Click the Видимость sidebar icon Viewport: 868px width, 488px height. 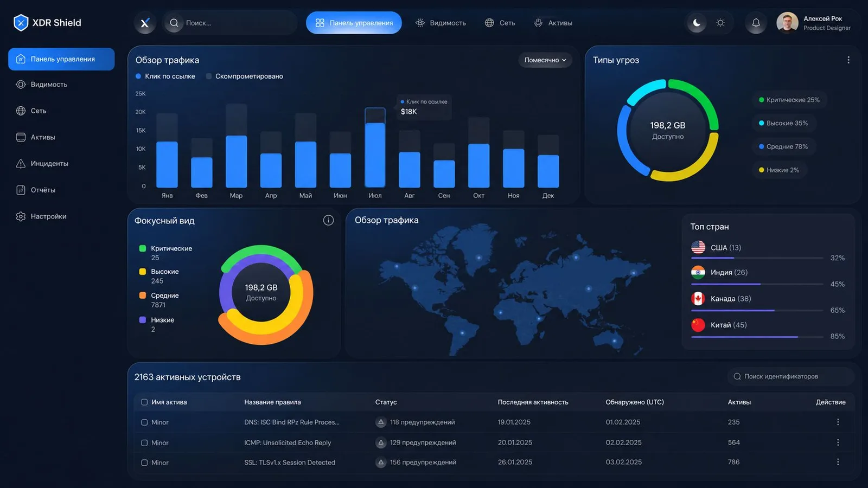pos(21,85)
